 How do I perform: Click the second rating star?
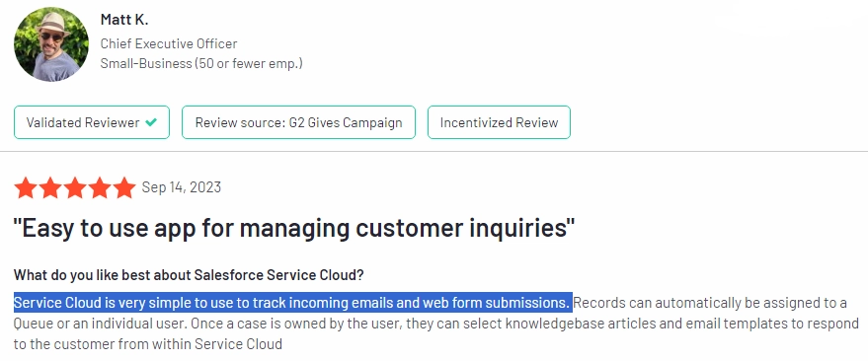50,188
